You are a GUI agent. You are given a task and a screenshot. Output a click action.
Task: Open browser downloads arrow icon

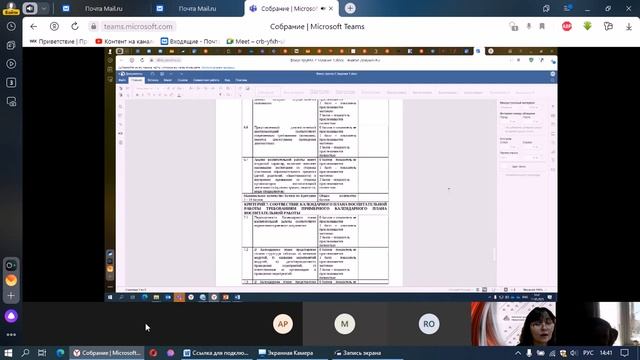tap(629, 27)
